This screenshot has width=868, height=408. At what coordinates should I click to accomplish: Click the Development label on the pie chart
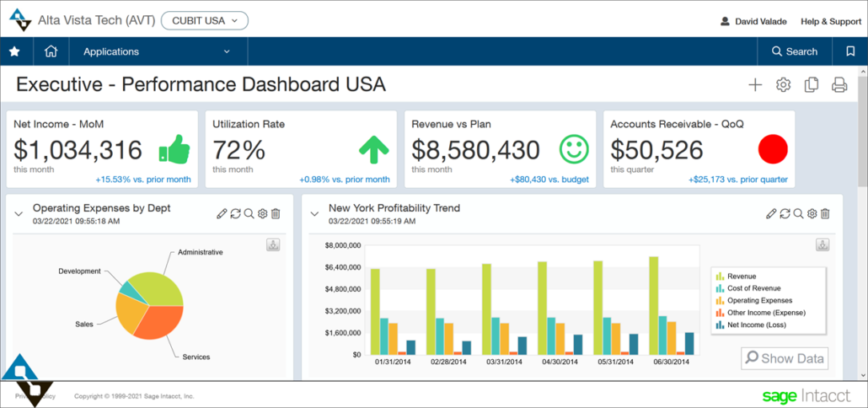point(80,271)
